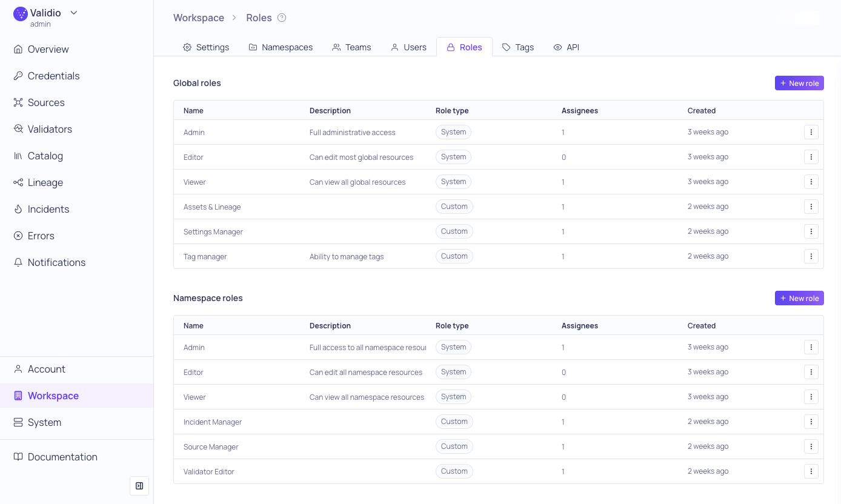Open actions menu for Incident Manager role

811,422
